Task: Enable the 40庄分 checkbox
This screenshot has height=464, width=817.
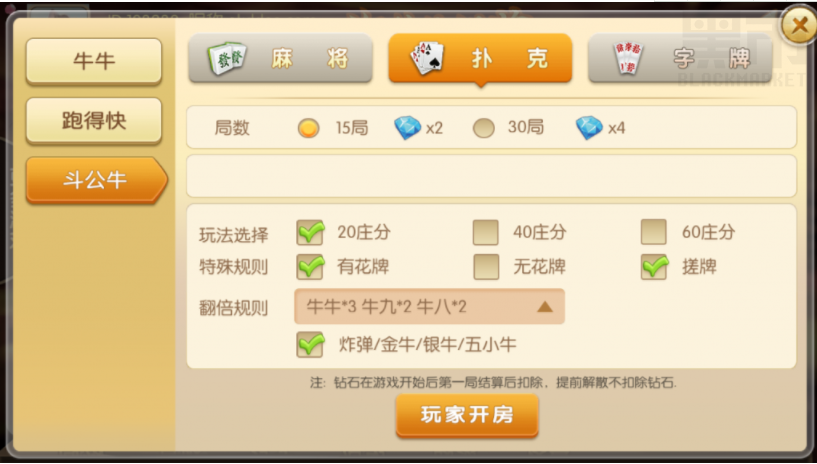Action: (486, 232)
